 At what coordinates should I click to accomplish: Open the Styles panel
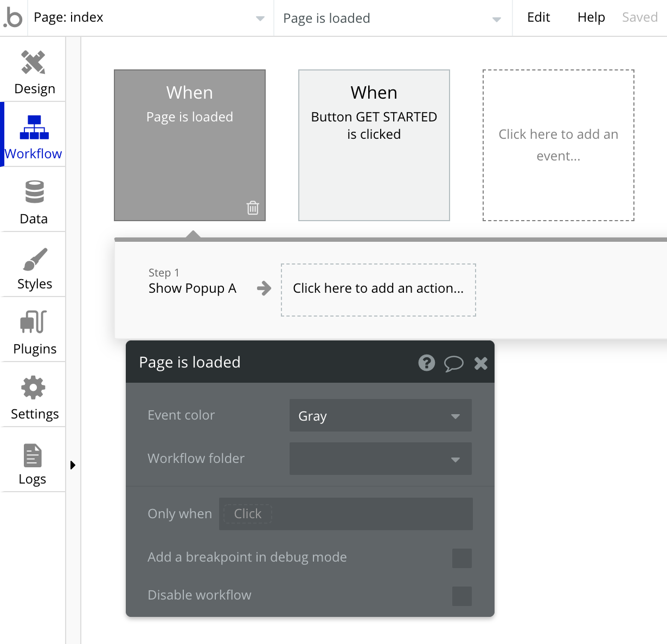pyautogui.click(x=33, y=265)
